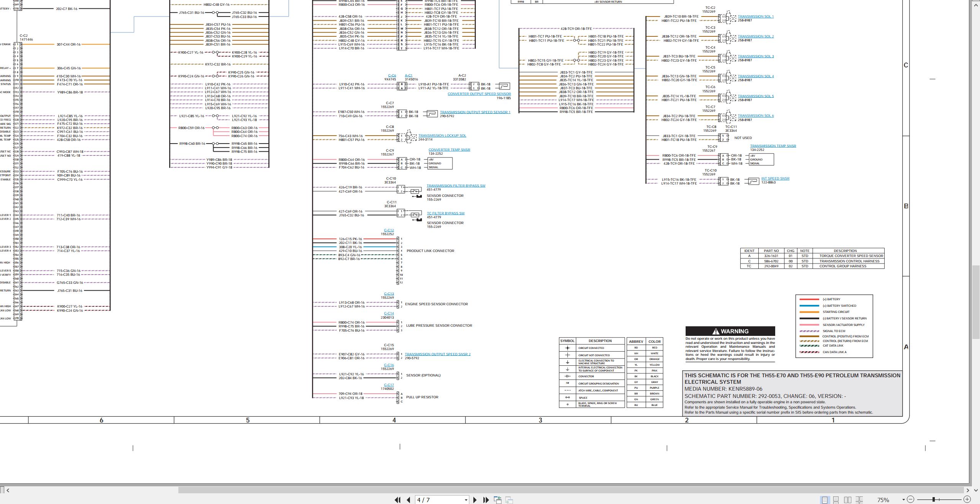
Task: Follow the TRANSMISSION LOCKUP SOL link
Action: [442, 136]
